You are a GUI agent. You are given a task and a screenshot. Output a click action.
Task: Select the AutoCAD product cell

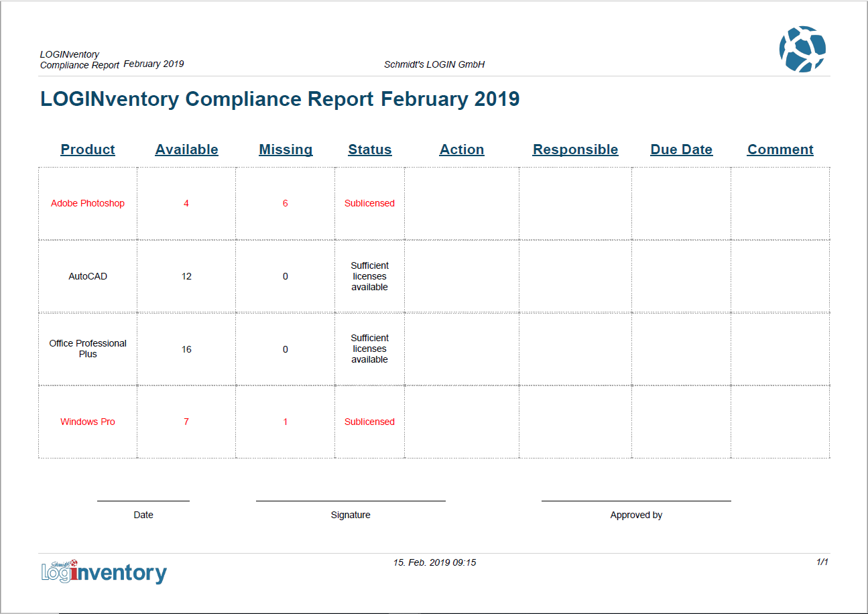[x=88, y=276]
